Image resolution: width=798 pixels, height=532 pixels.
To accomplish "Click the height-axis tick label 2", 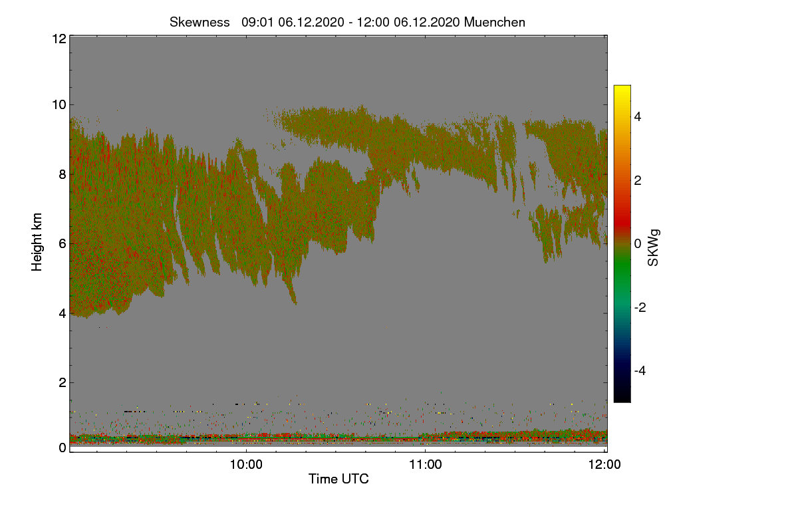I will (x=62, y=382).
